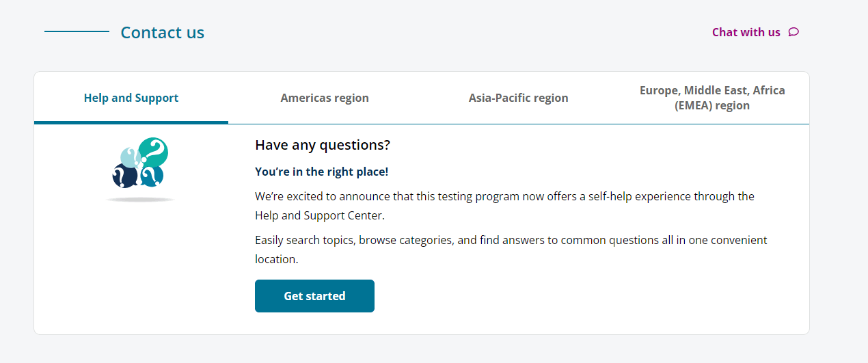Select the Asia-Pacific region tab
Screen dimensions: 868x363
coord(519,98)
